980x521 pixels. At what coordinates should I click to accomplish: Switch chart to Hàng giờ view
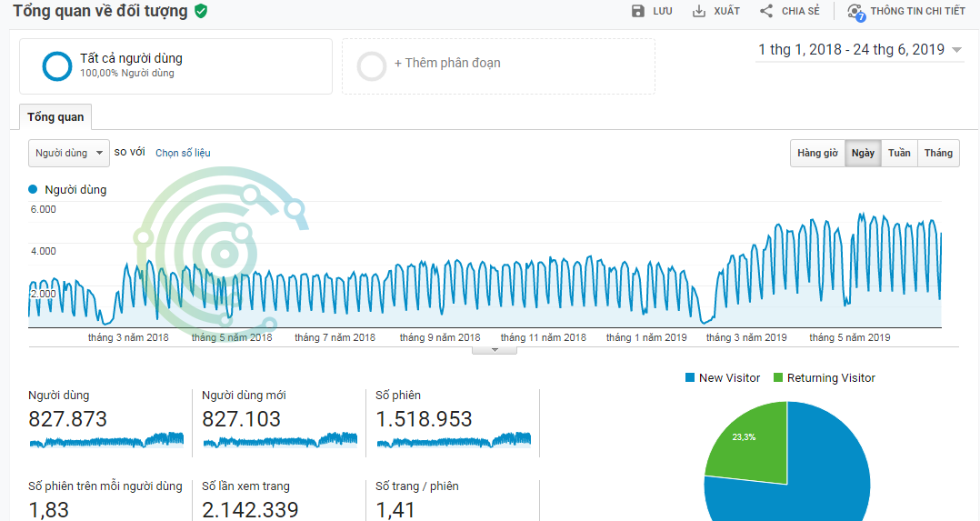(817, 154)
